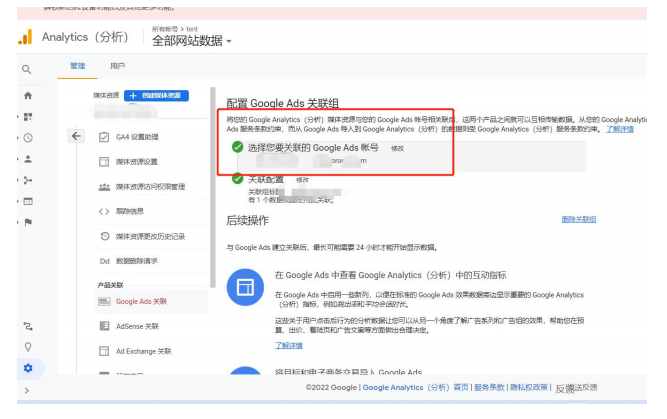Click 修改 next to Google Ads 帐号 step
667x419 pixels.
tap(397, 148)
